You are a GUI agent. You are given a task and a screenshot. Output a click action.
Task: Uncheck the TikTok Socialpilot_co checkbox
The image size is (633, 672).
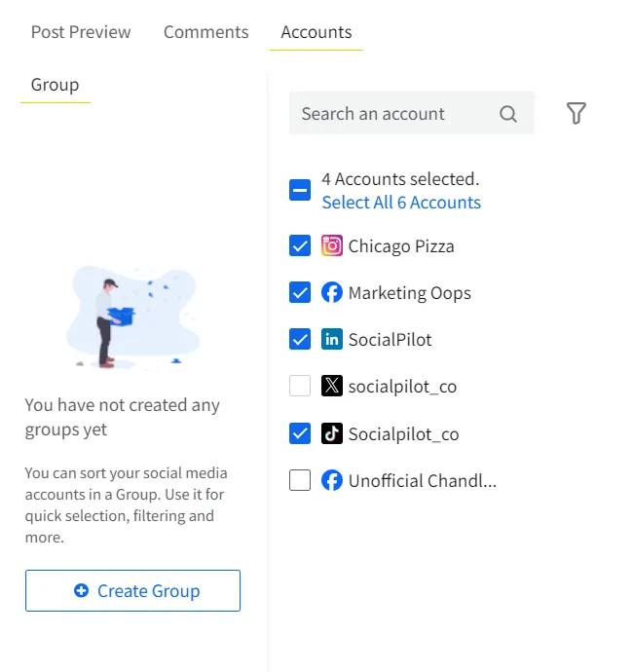point(300,433)
